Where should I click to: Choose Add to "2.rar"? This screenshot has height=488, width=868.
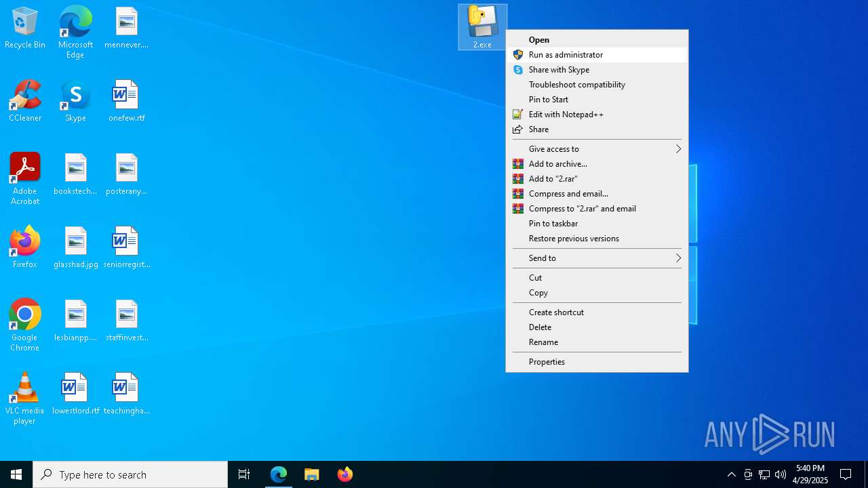(x=597, y=179)
